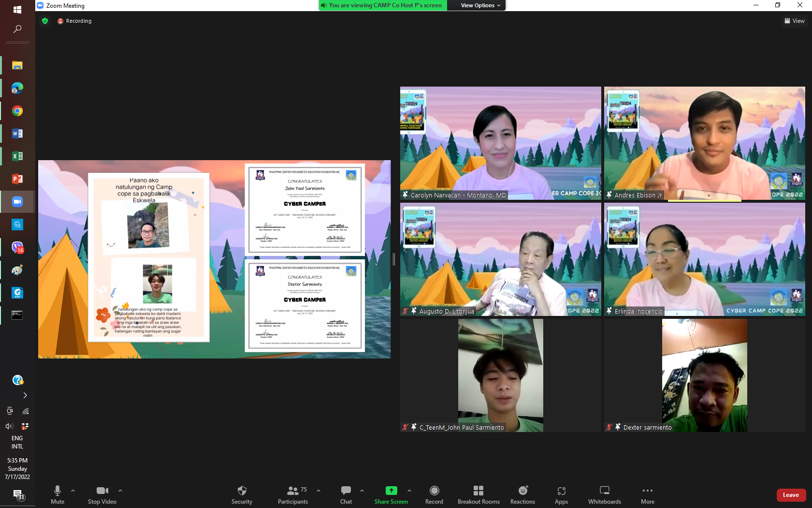Open the Apps icon in toolbar

pyautogui.click(x=561, y=491)
